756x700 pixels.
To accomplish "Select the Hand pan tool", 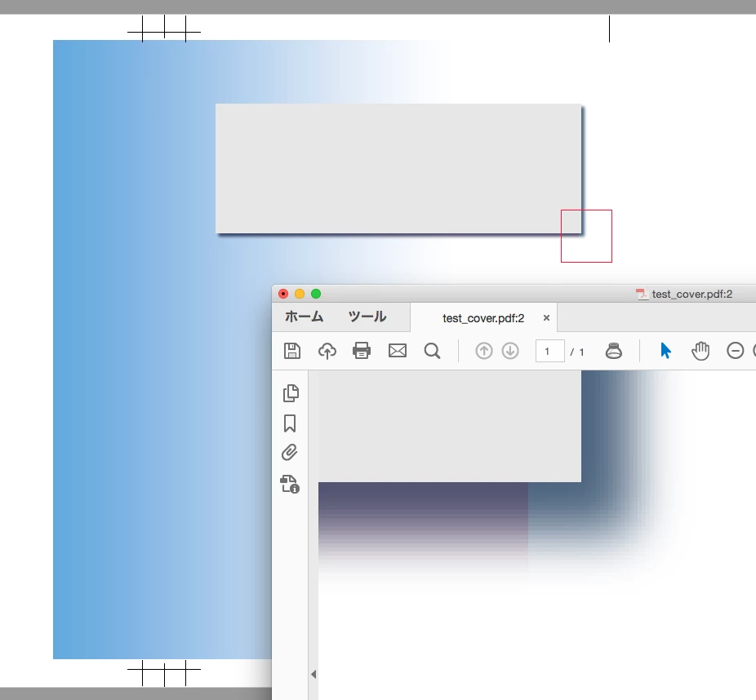I will pyautogui.click(x=700, y=351).
